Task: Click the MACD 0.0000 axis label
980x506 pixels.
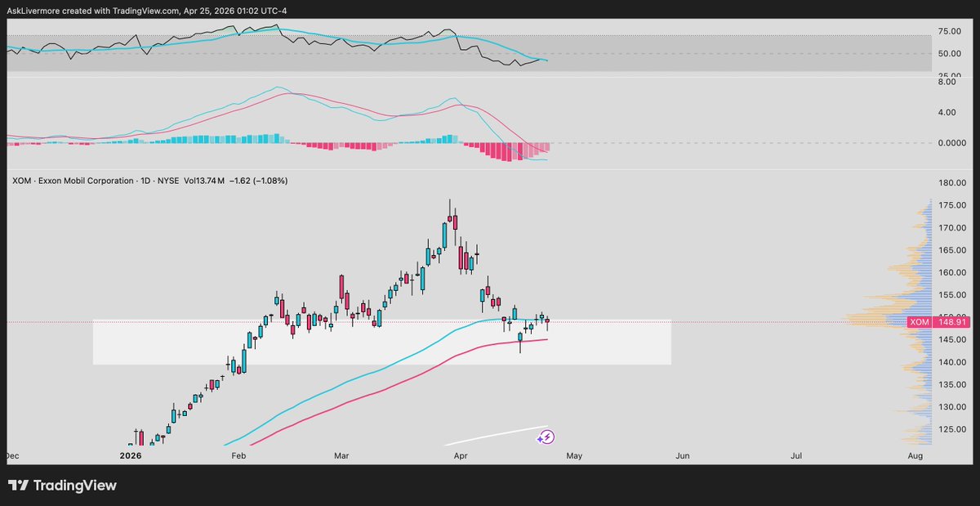Action: tap(952, 143)
